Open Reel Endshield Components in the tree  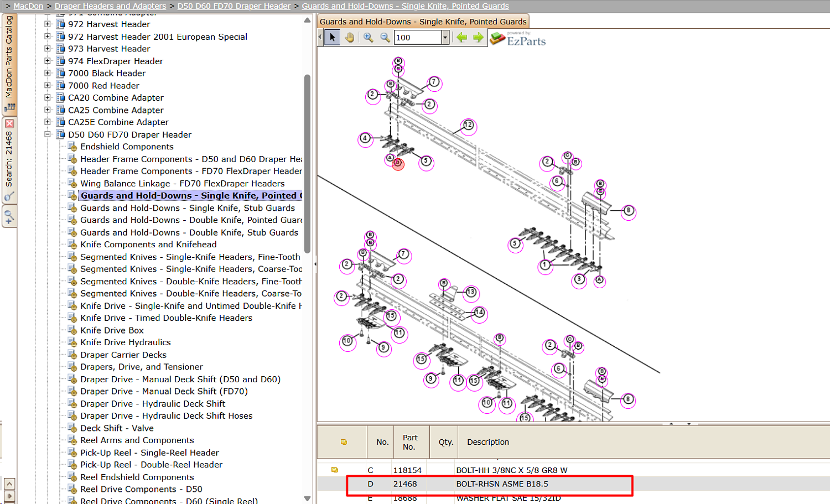click(137, 477)
